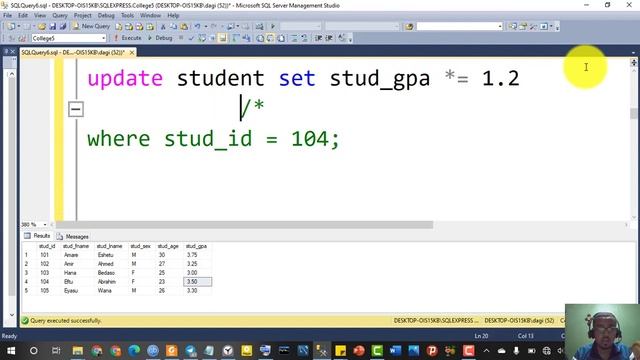640x360 pixels.
Task: Open the Undo history dropdown arrow
Action: click(206, 27)
